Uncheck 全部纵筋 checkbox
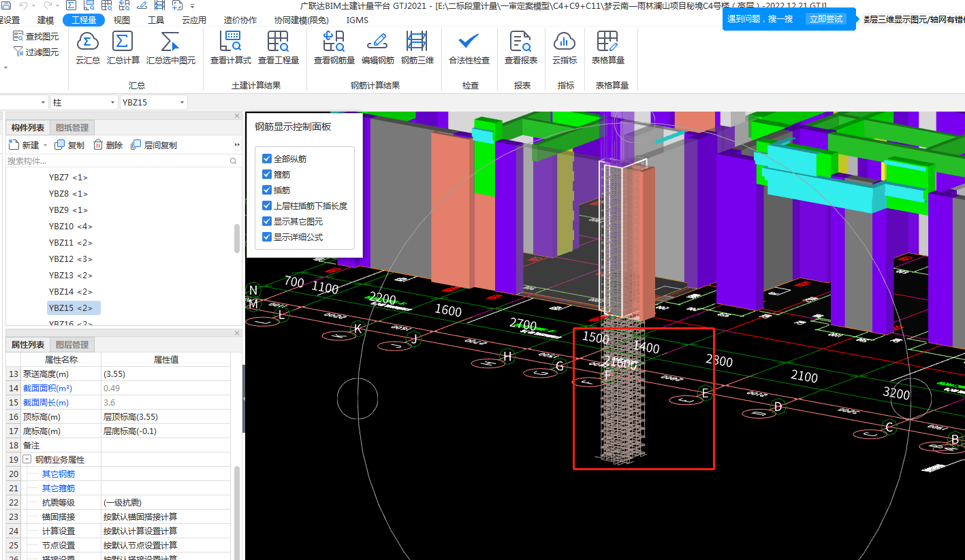Screen dimensions: 965x560 (x=267, y=159)
